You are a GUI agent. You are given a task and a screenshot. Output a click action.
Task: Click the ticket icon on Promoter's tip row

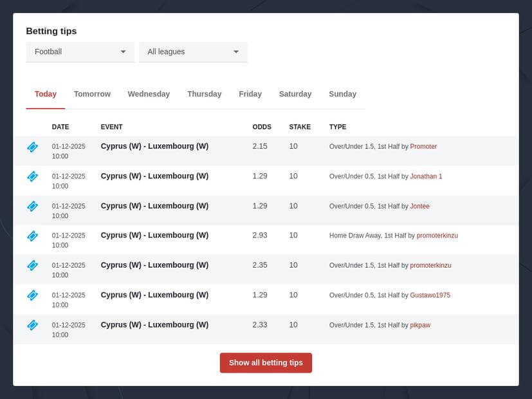(32, 147)
